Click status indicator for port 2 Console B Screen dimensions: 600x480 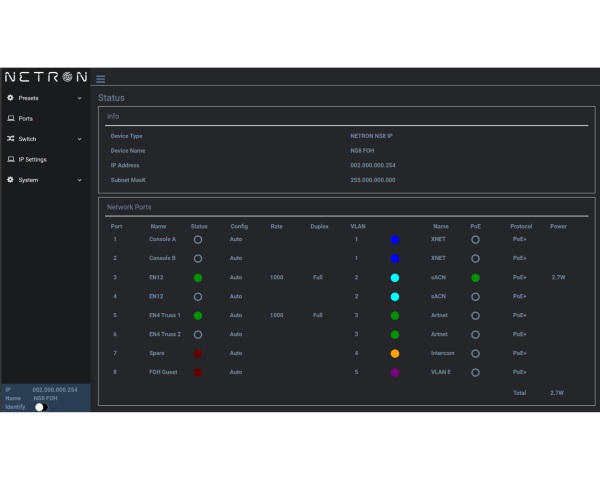[198, 258]
